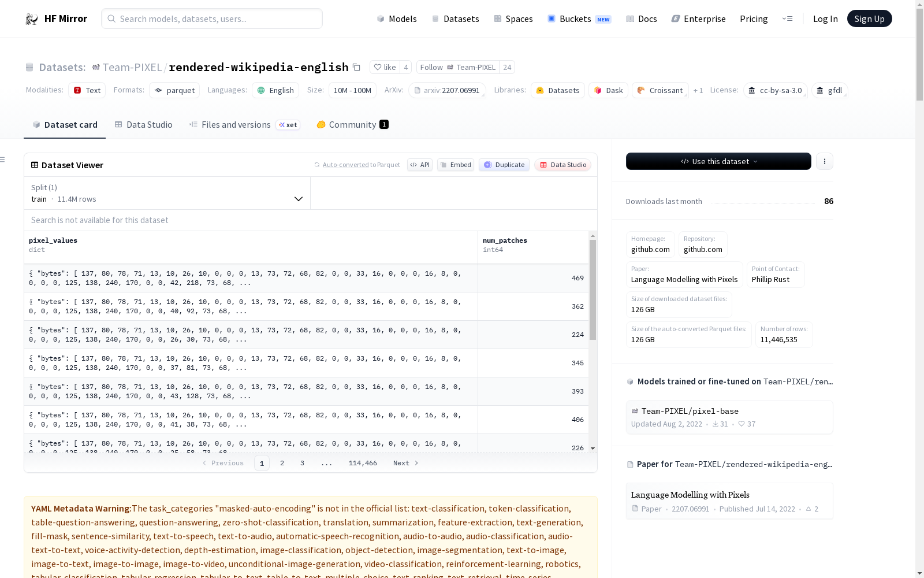Click the pixel_values column header
The width and height of the screenshot is (924, 578).
(251, 247)
